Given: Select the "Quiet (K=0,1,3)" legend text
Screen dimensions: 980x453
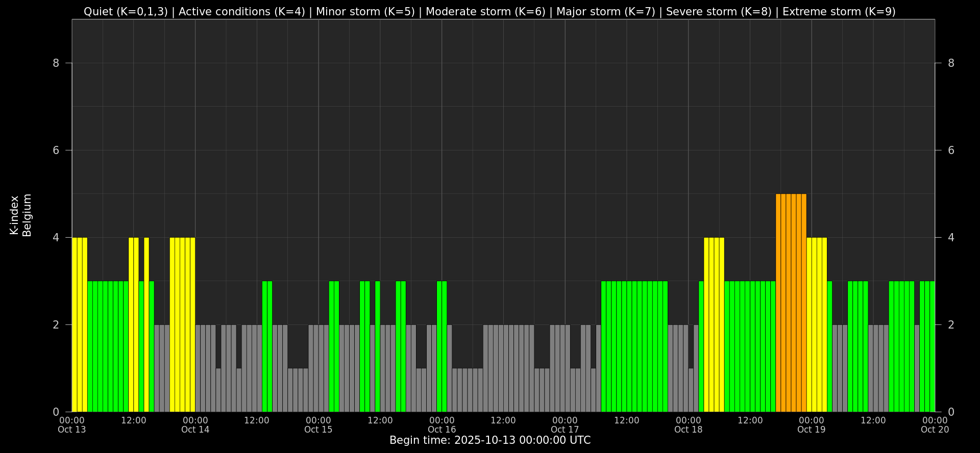Looking at the screenshot, I should pyautogui.click(x=126, y=12).
